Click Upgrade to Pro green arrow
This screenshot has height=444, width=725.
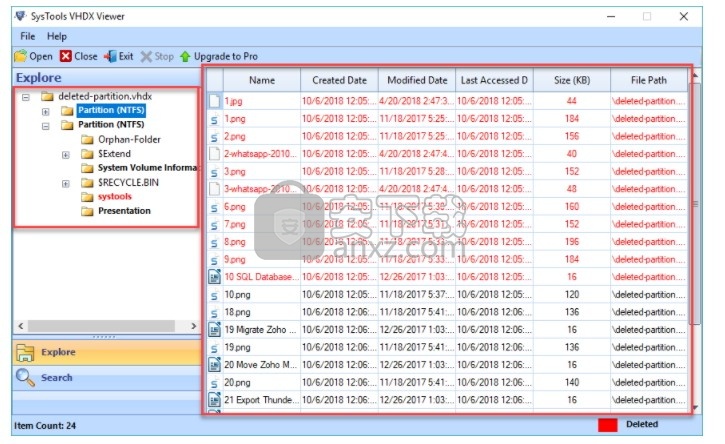pos(185,56)
